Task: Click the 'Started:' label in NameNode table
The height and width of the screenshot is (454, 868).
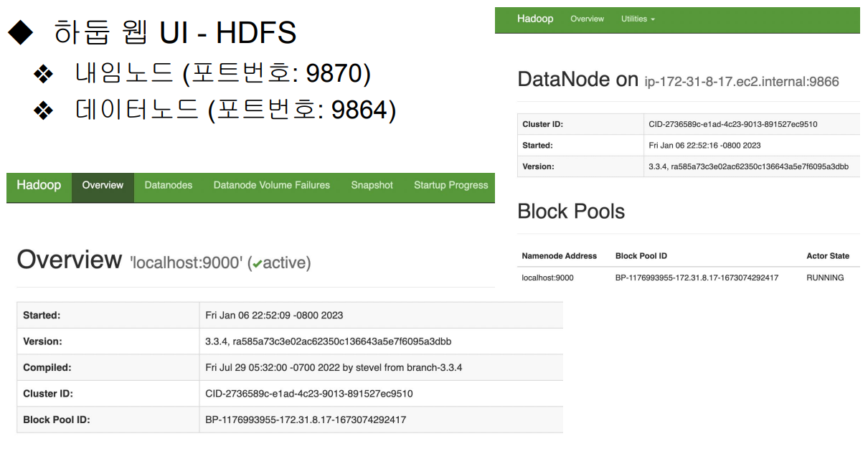Action: (42, 315)
